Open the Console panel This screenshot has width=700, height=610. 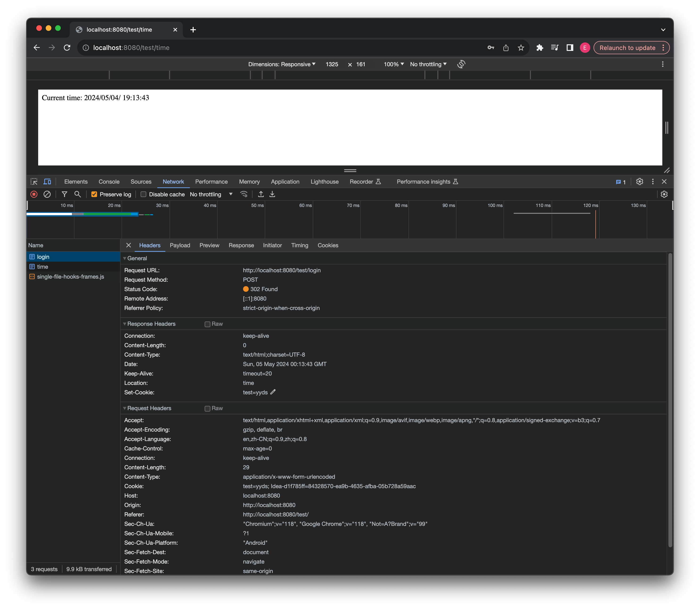tap(109, 181)
